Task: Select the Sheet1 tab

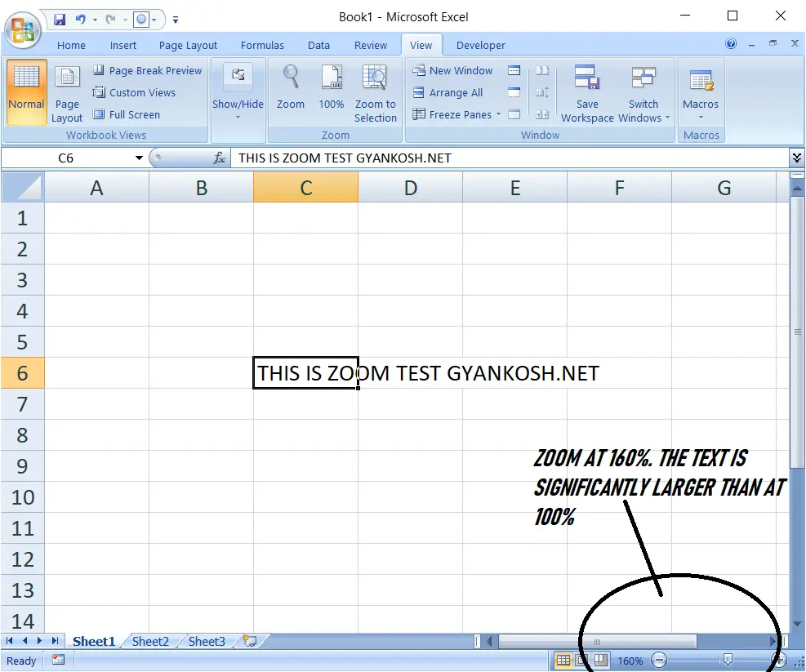Action: 94,641
